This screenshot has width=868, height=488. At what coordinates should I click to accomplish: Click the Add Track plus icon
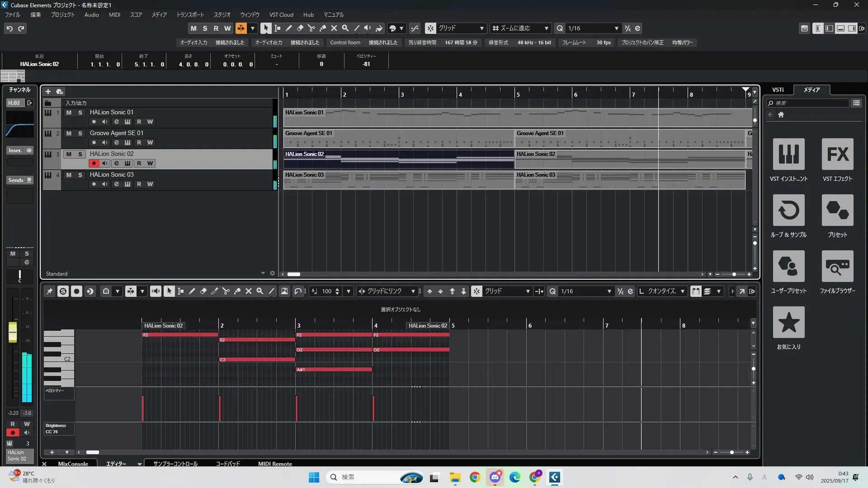click(x=48, y=92)
